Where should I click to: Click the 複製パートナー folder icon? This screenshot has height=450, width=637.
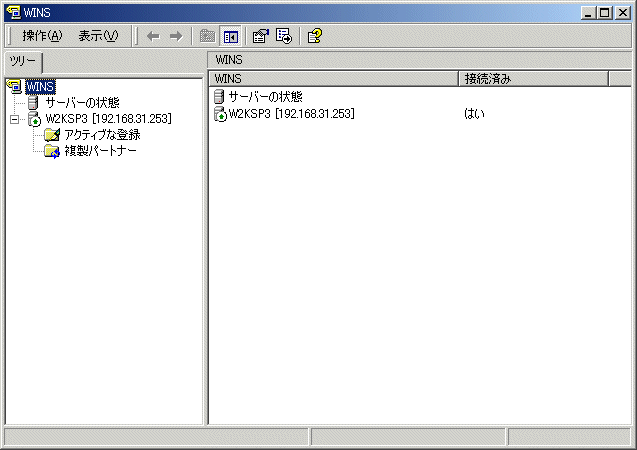click(x=52, y=151)
